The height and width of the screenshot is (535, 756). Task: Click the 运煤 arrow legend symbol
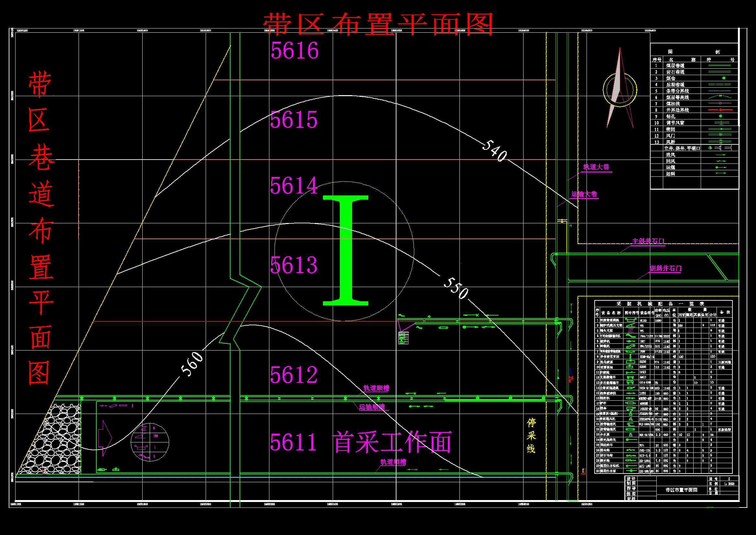click(721, 167)
